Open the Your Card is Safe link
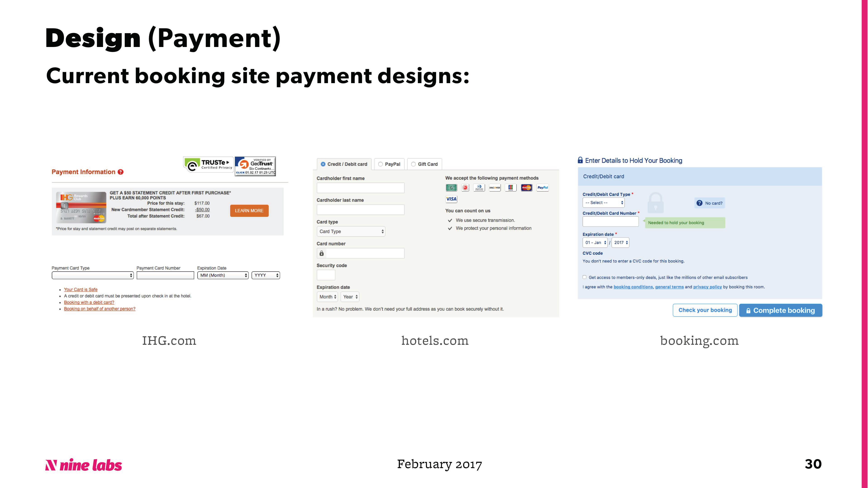 80,289
